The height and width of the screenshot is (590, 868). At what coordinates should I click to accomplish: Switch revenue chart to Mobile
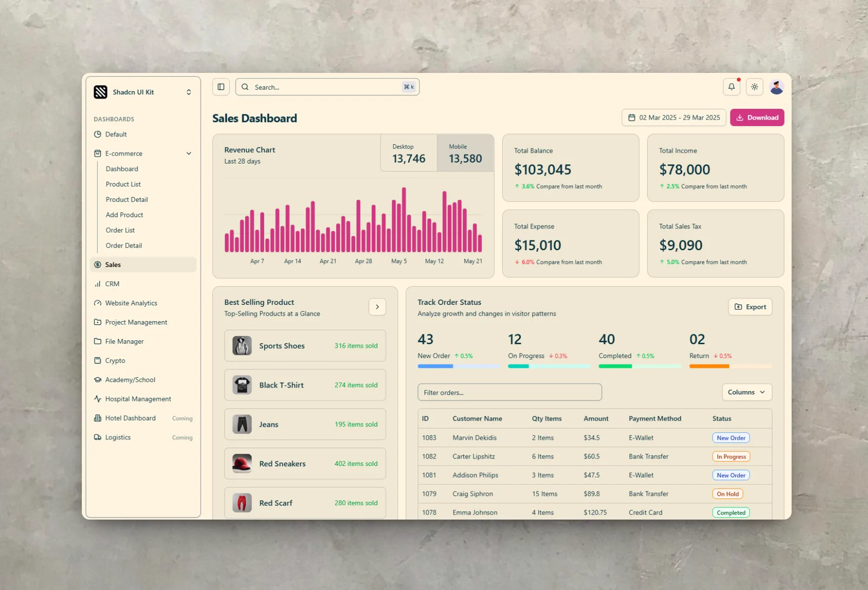465,153
